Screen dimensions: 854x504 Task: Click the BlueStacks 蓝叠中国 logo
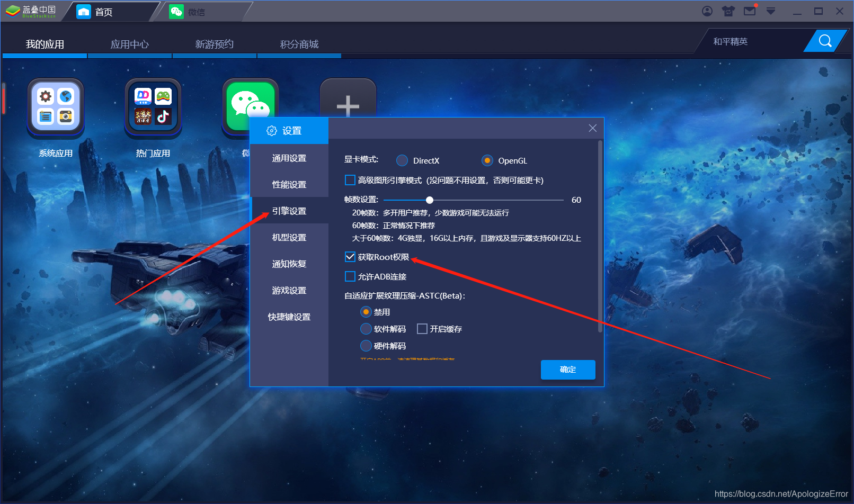click(31, 11)
